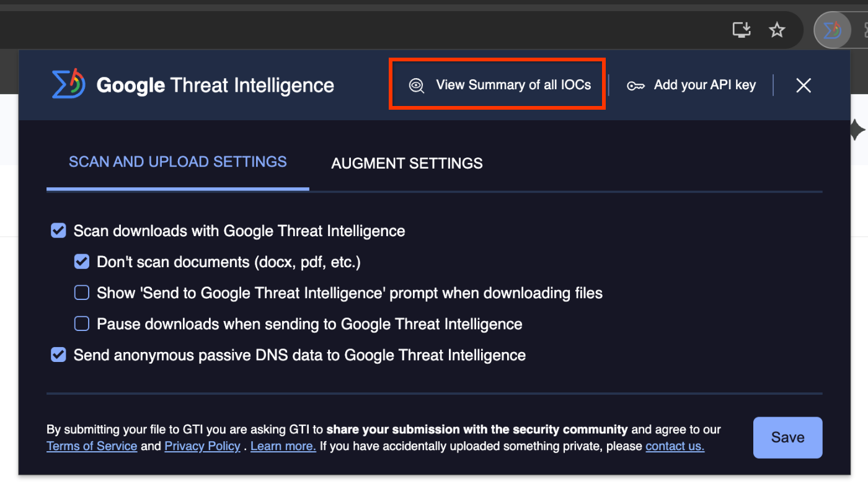The image size is (868, 494).
Task: Switch to Scan and Upload Settings tab
Action: tap(178, 162)
